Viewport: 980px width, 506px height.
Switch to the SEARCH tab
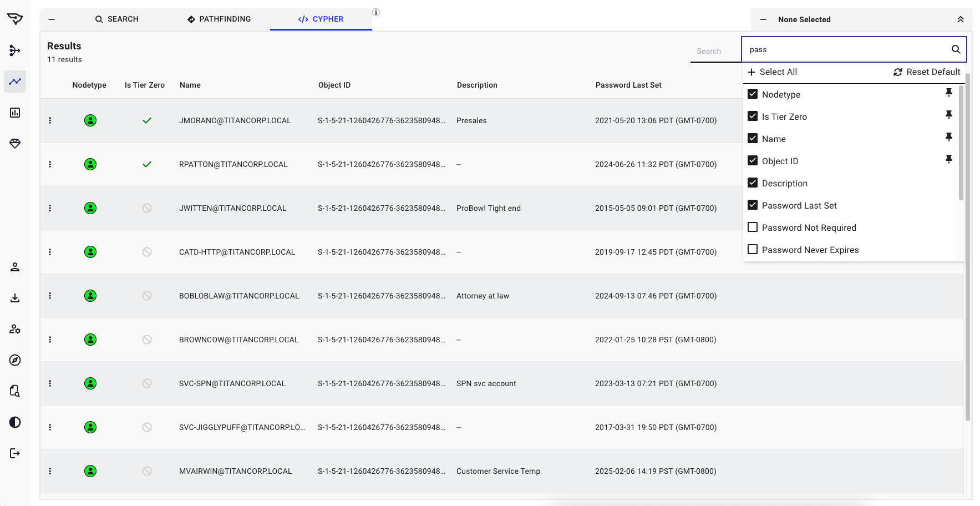click(116, 19)
